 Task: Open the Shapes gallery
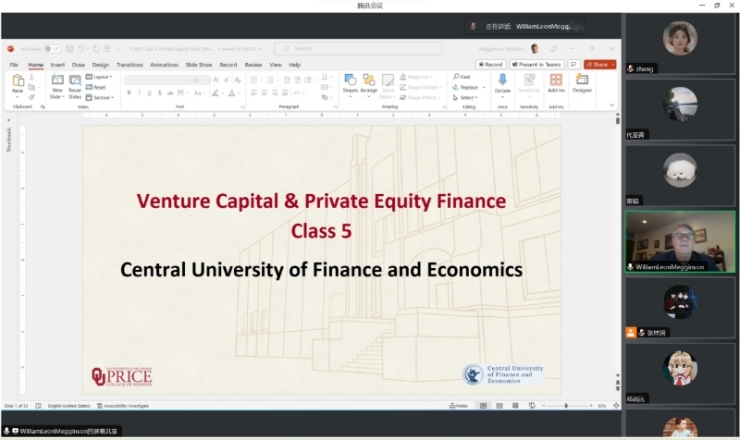click(x=350, y=82)
